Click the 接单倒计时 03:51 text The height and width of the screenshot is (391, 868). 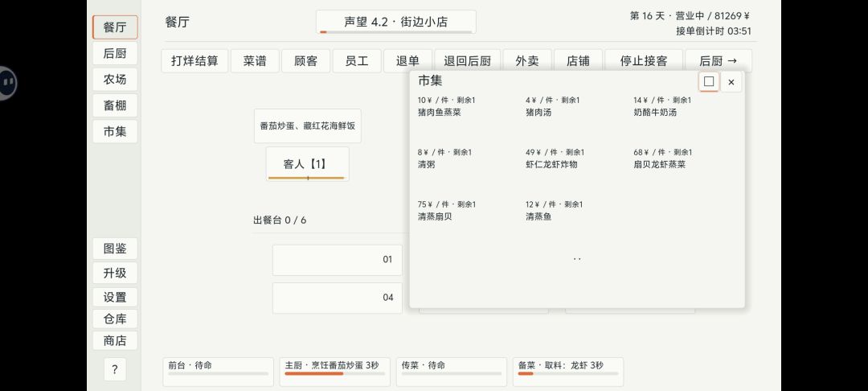point(714,31)
